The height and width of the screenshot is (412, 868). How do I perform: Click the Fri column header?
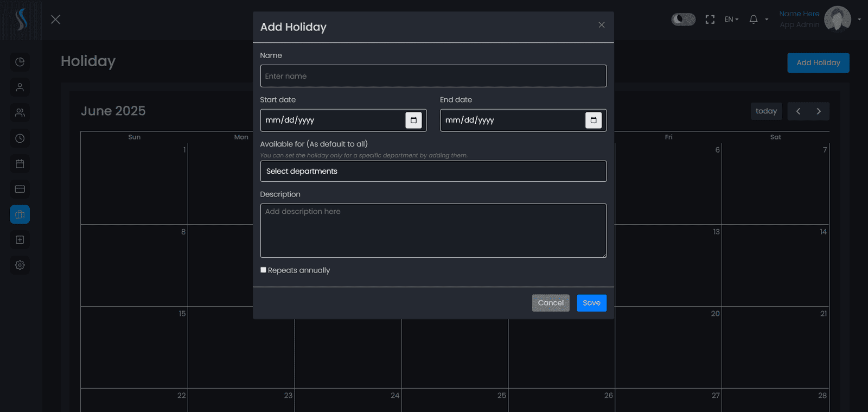668,137
